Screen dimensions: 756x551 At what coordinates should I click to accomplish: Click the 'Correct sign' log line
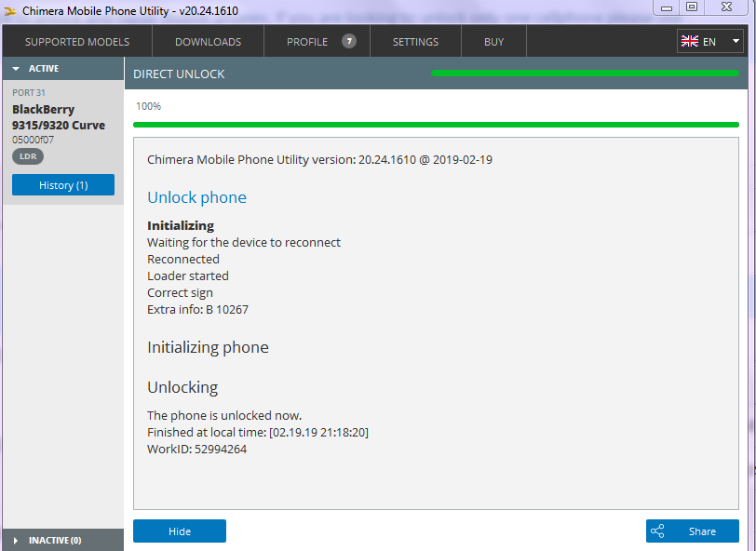click(180, 293)
